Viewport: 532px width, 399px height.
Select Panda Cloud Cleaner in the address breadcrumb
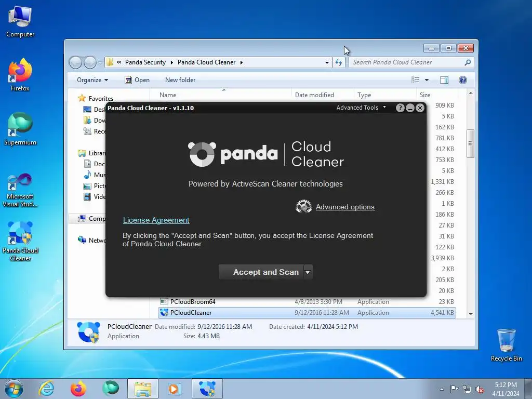[206, 62]
